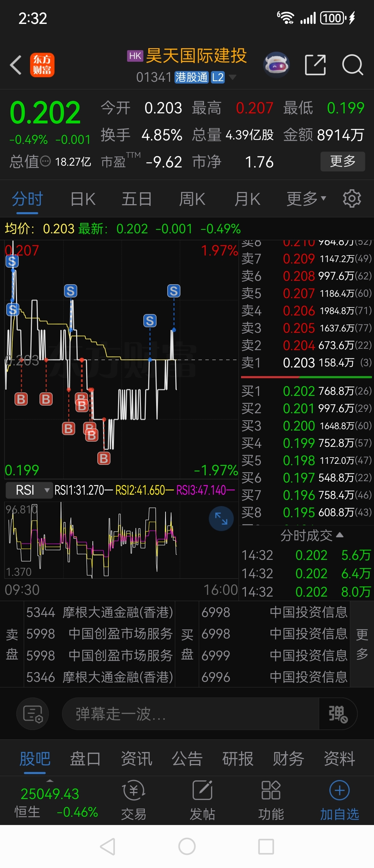The width and height of the screenshot is (374, 868).
Task: Select 买1 price 0.202 row
Action: click(306, 391)
